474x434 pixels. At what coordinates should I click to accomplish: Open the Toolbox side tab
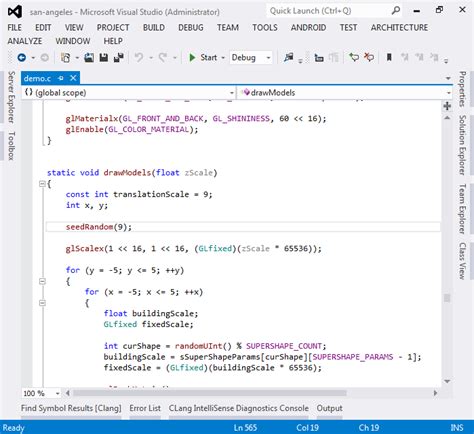pos(11,146)
